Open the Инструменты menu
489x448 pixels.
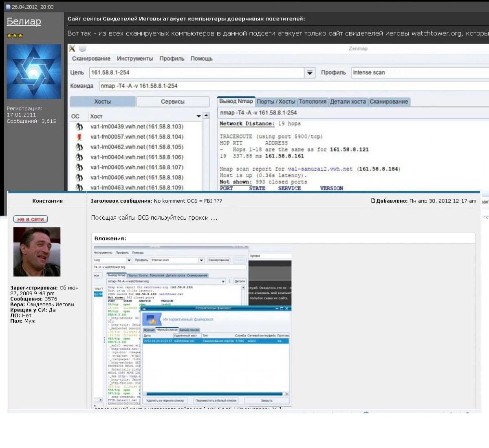tap(135, 59)
